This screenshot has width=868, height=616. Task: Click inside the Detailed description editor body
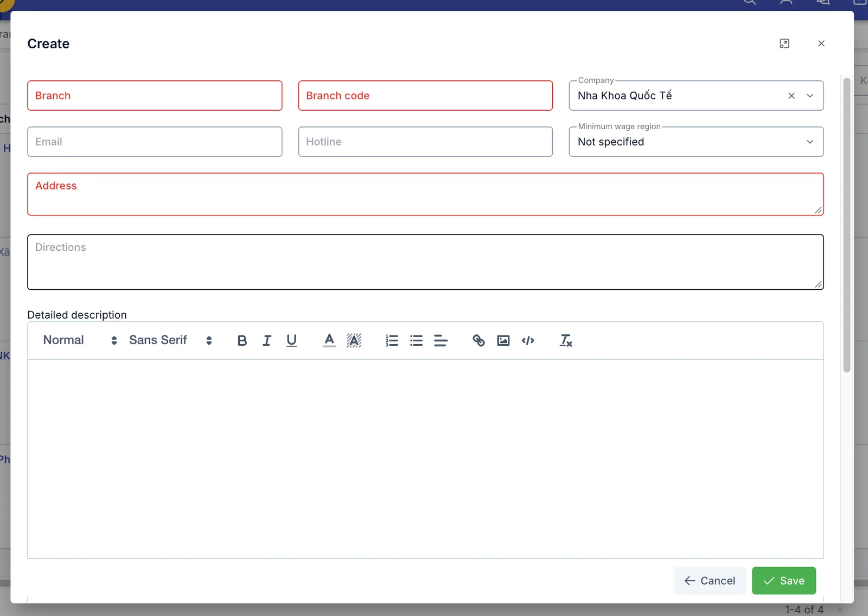425,459
